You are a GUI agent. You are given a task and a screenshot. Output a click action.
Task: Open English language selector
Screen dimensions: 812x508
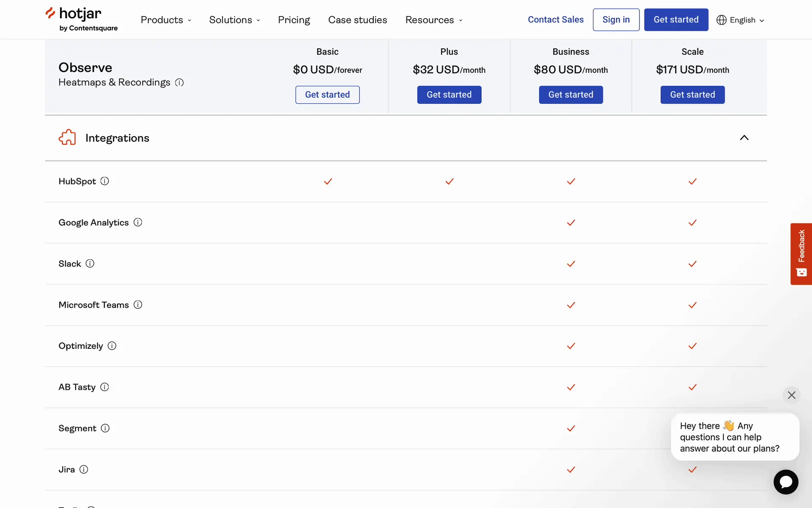point(741,20)
